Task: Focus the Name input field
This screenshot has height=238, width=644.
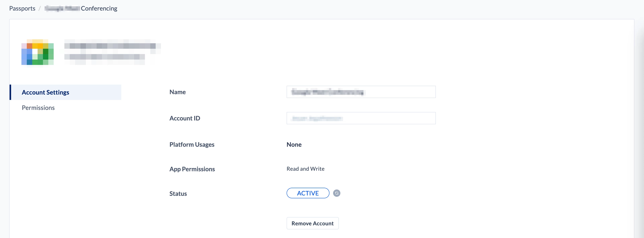Action: click(x=361, y=92)
